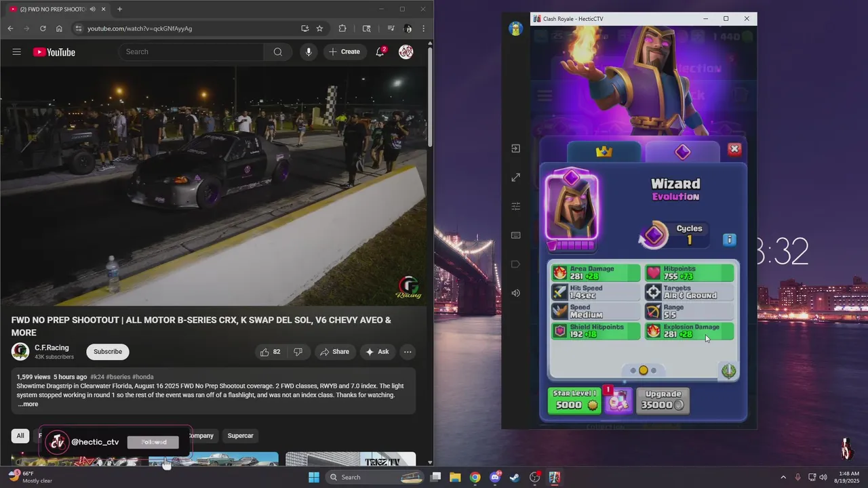Close the Wizard card popup with red X
Screen dimensions: 868x488
click(734, 149)
